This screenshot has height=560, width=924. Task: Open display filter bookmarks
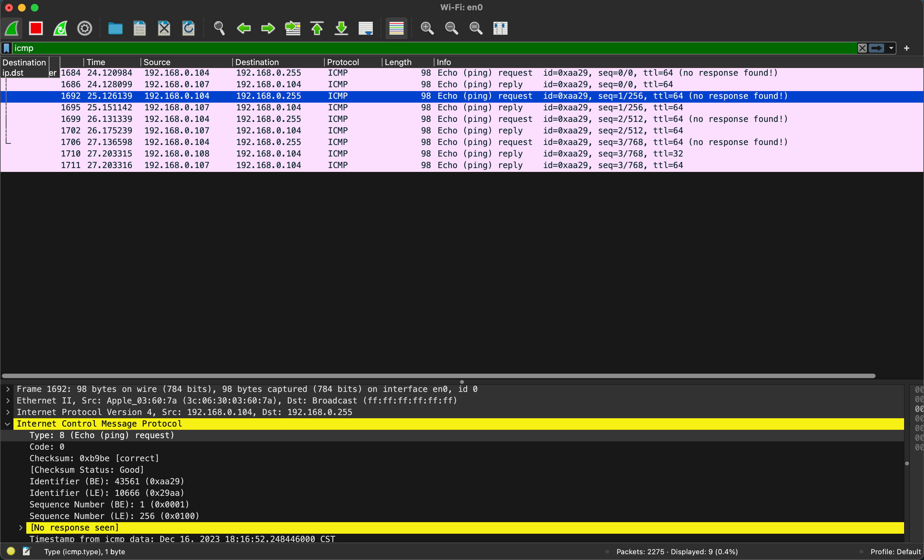6,48
